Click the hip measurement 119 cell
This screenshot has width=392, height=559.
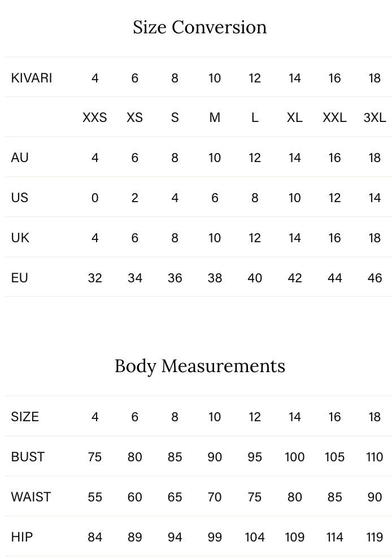374,537
